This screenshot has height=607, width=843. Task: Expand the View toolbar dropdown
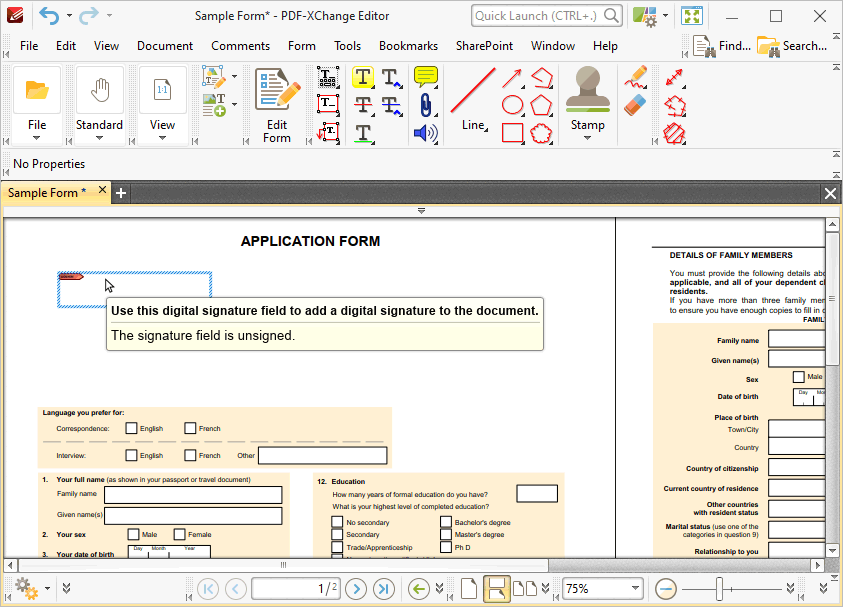click(162, 138)
